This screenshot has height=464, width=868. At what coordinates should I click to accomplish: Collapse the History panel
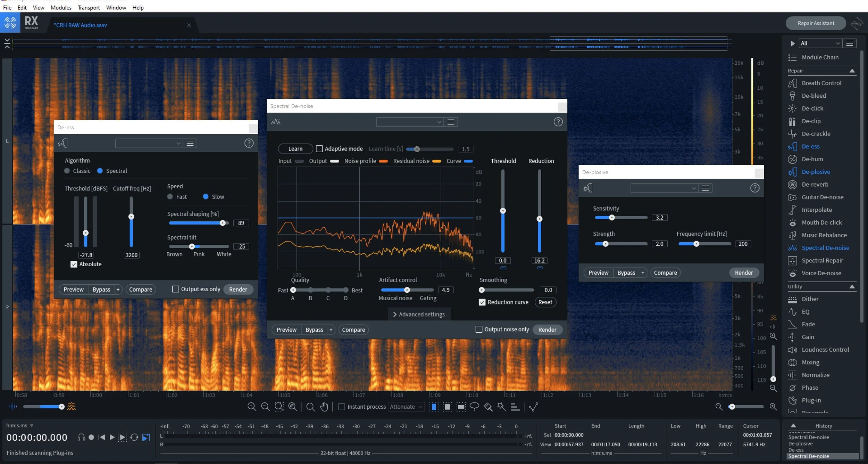point(793,426)
